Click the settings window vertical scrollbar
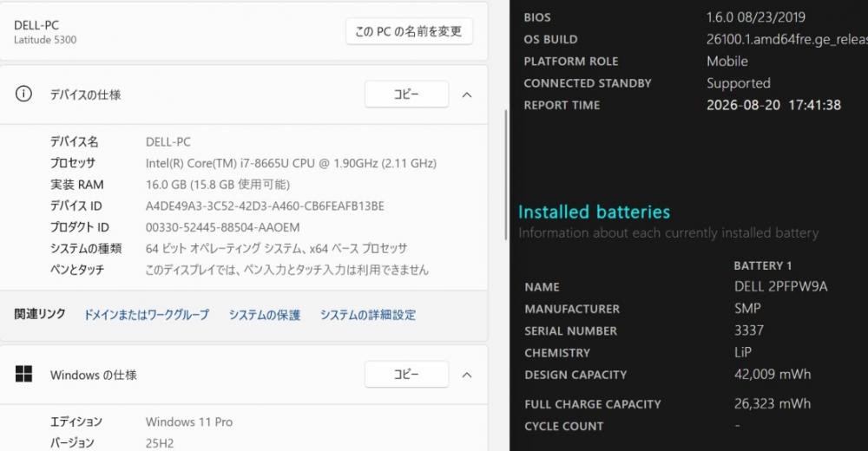The height and width of the screenshot is (451, 868). click(506, 175)
